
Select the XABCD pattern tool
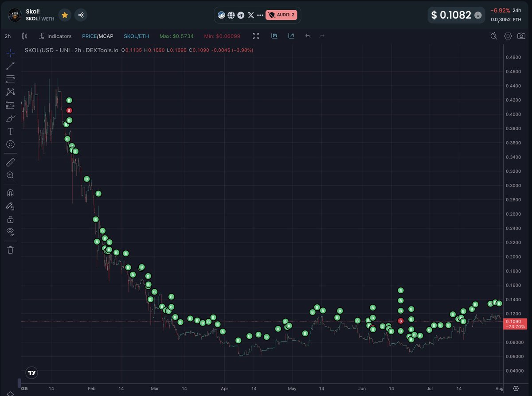[10, 92]
